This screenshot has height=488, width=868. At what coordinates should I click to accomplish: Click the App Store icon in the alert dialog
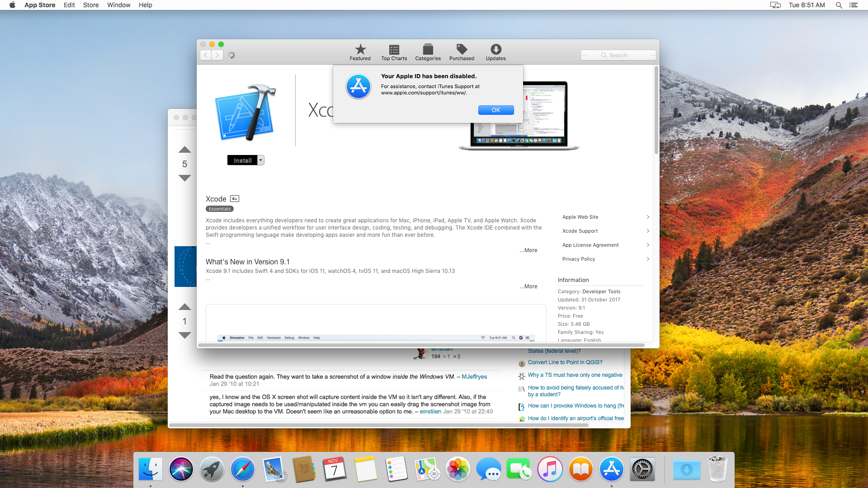(x=359, y=86)
